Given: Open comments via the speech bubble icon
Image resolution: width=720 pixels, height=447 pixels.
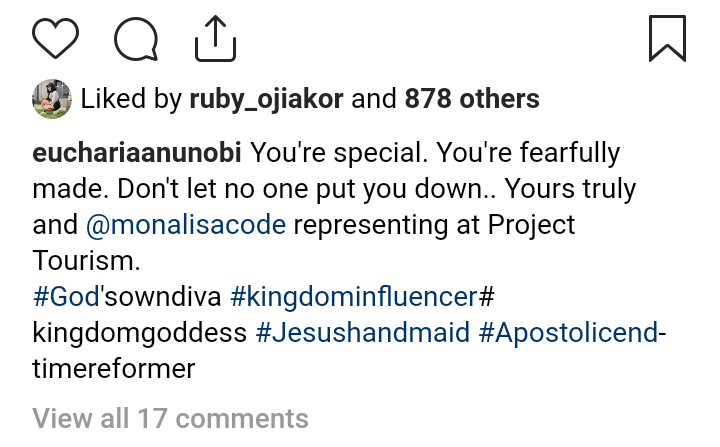Looking at the screenshot, I should tap(136, 39).
